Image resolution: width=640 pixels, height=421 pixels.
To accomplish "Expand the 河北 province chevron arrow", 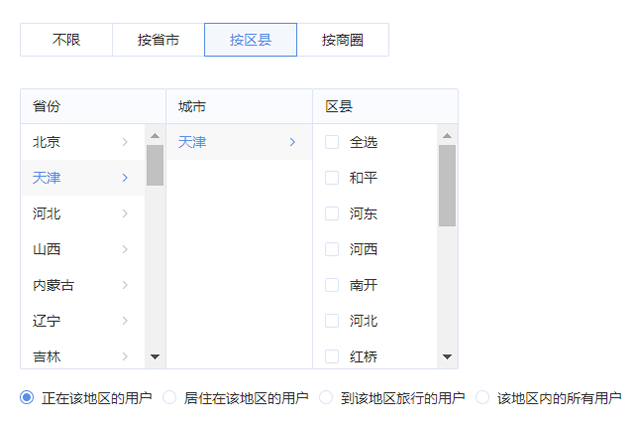I will pos(125,213).
